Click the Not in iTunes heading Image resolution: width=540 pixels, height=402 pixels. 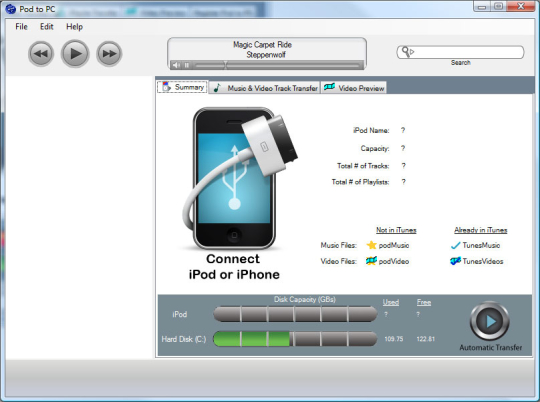pyautogui.click(x=396, y=230)
